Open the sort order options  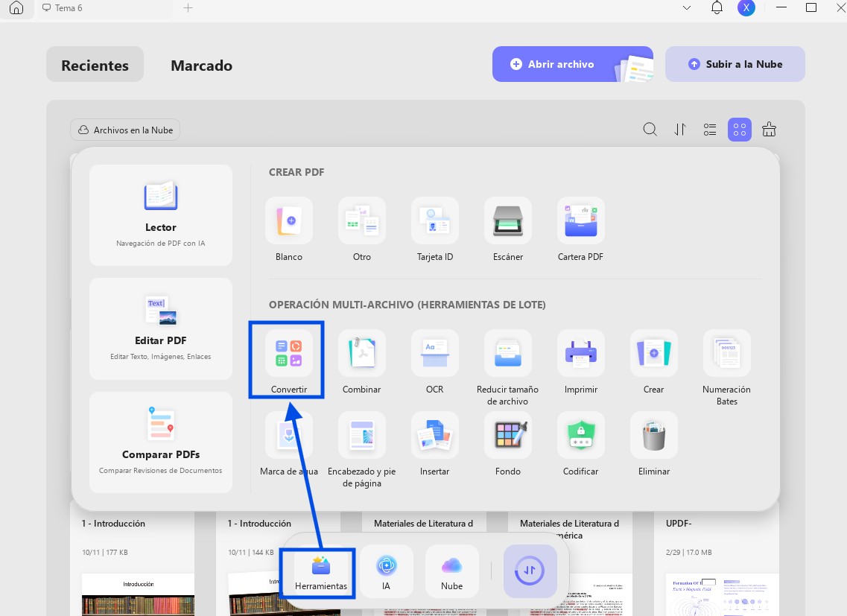tap(680, 130)
